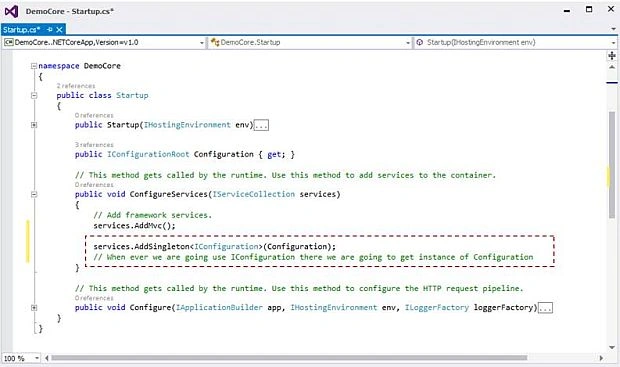Open '0 references' CodeLens above Startup constructor

(94, 115)
